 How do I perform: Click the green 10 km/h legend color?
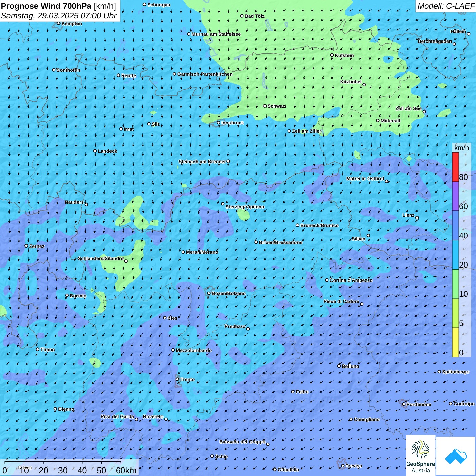pos(455,284)
